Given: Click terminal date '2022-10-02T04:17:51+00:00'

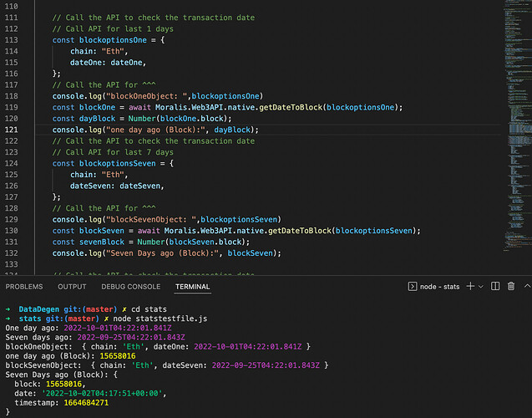Looking at the screenshot, I should (x=102, y=394).
